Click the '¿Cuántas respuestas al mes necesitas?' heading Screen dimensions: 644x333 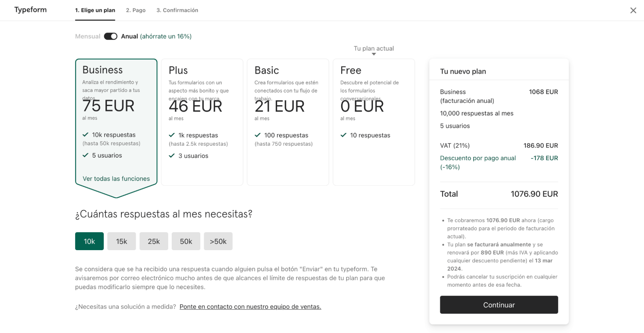click(x=164, y=214)
